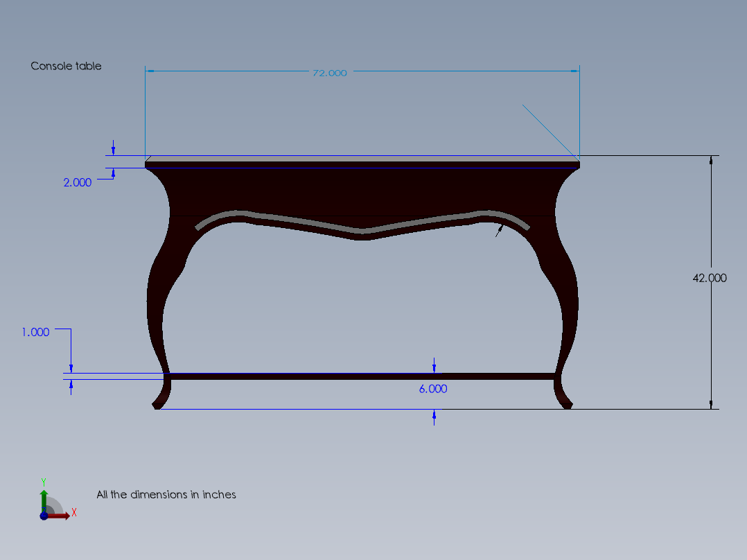Select the 1.000 stretcher thickness dimension
This screenshot has width=747, height=560.
[x=36, y=332]
